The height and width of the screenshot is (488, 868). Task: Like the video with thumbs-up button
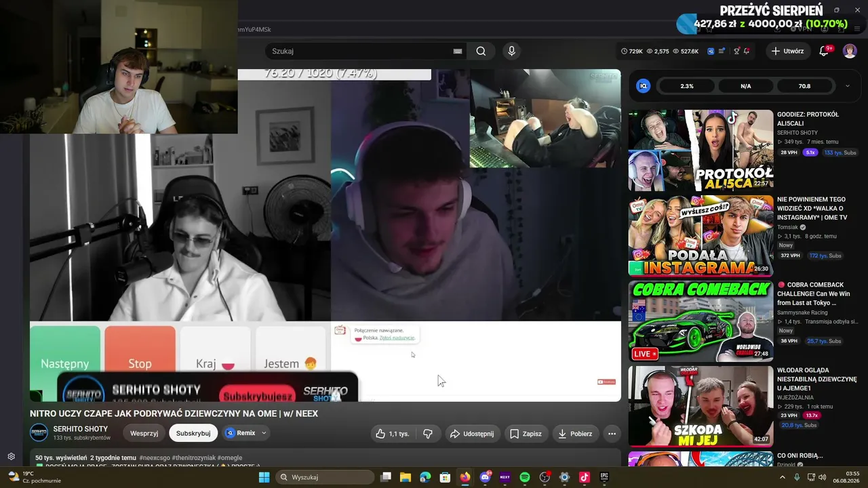[393, 434]
